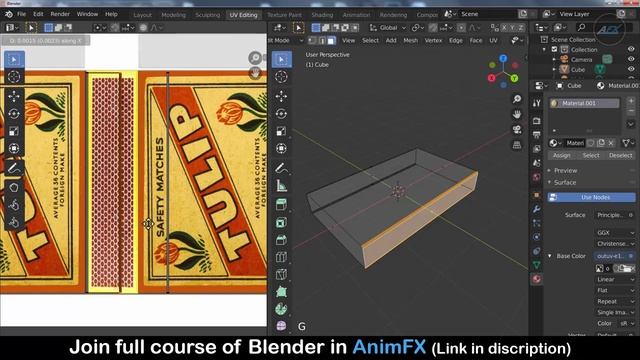Add a material slot with plus button
The height and width of the screenshot is (360, 640).
click(x=631, y=100)
